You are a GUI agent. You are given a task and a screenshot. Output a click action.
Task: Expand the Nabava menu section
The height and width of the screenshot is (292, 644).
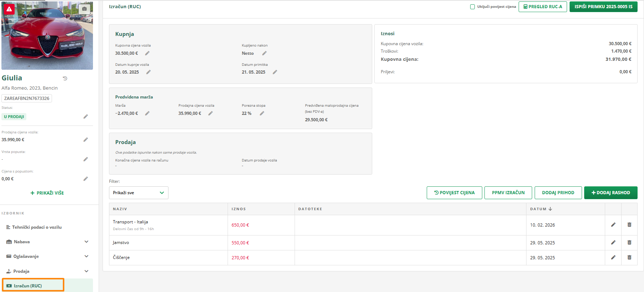pos(86,242)
